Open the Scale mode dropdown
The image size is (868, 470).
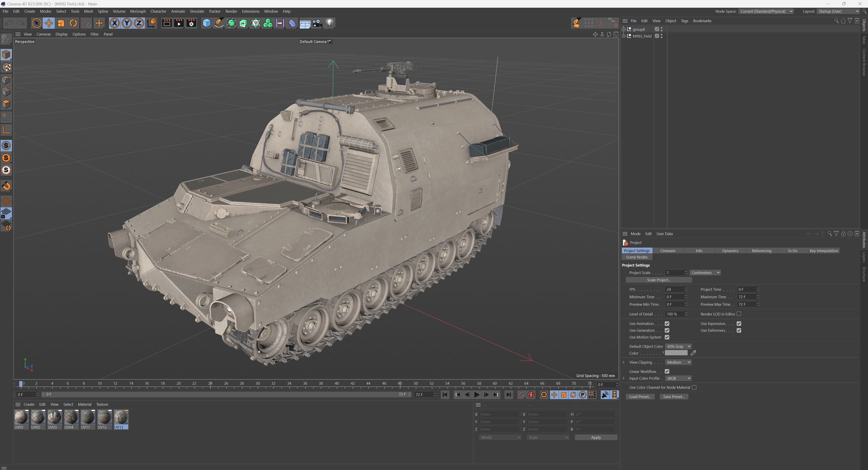[548, 438]
